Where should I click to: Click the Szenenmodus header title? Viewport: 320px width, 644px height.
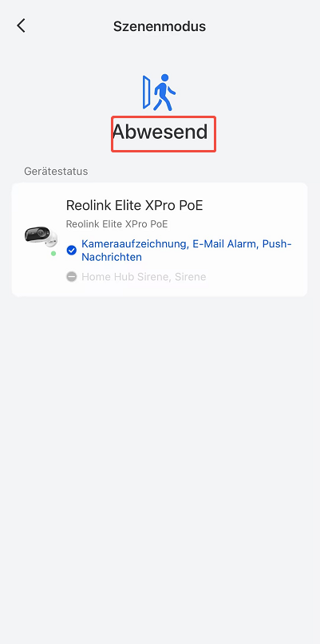[x=160, y=26]
